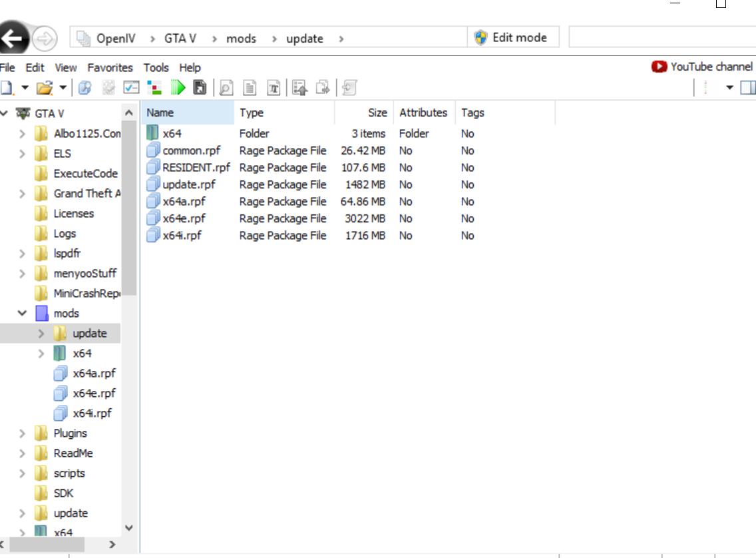
Task: Open the Edit menu
Action: coord(35,67)
